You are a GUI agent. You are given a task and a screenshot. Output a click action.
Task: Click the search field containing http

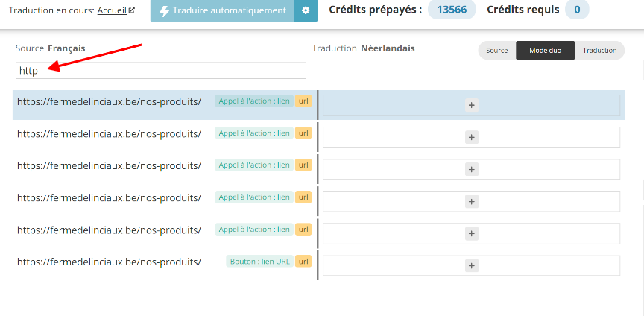pos(161,71)
